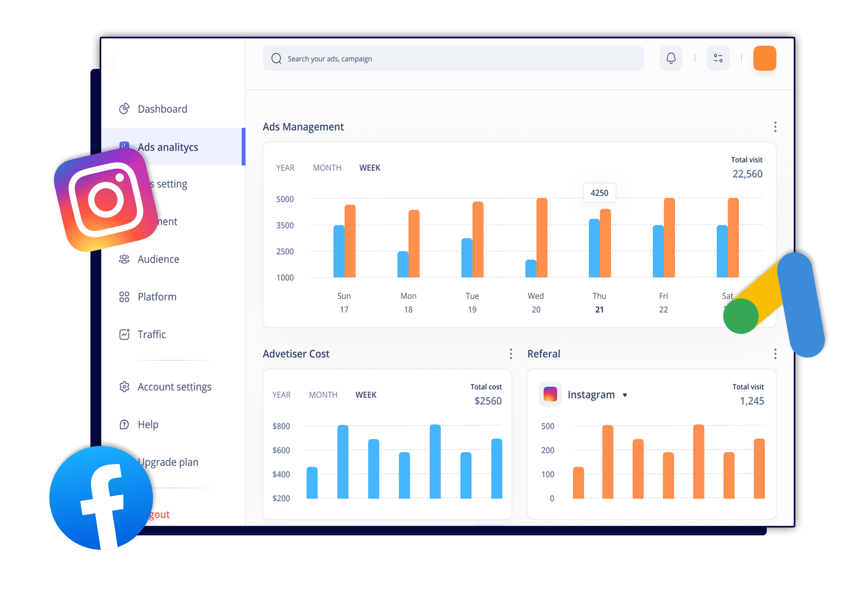
Task: Open Advetiser Cost three-dot menu
Action: pos(511,354)
